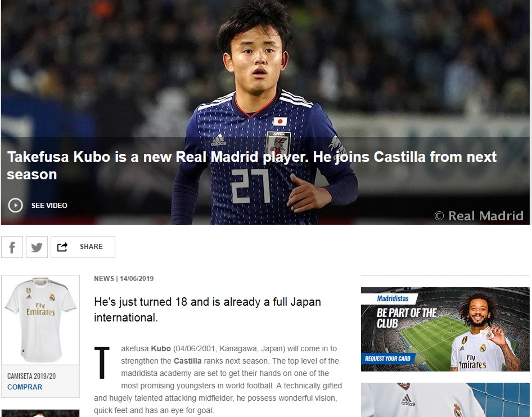Click the bold Castilla word in article
532x417 pixels.
pyautogui.click(x=188, y=361)
